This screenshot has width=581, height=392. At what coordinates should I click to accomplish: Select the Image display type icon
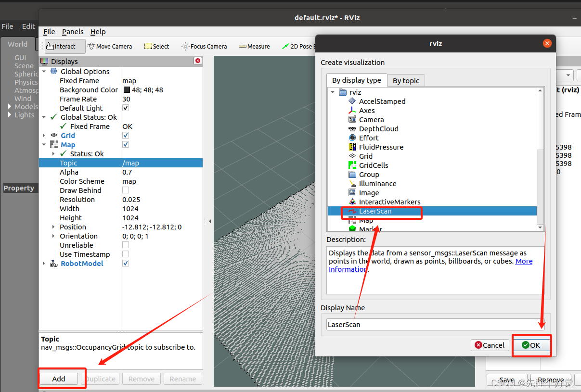tap(352, 192)
